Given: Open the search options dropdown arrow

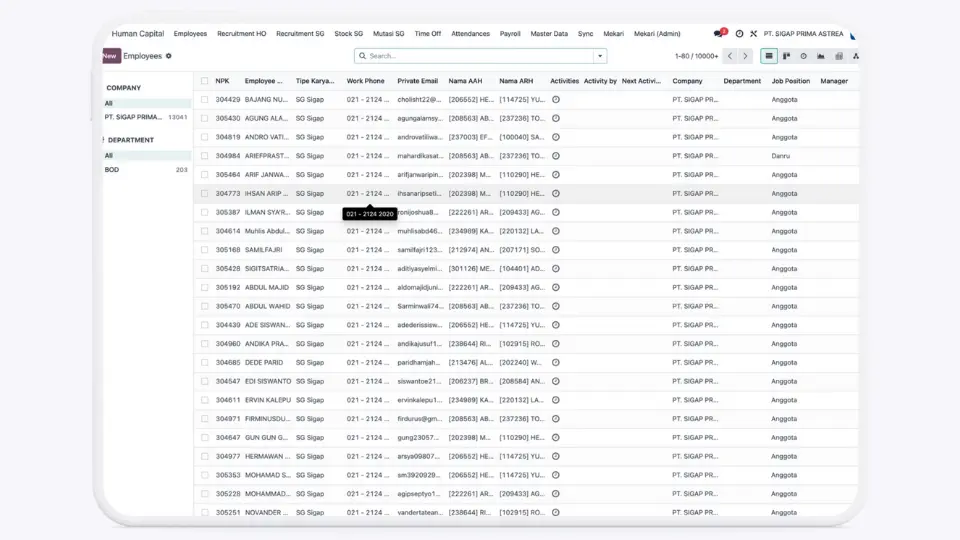Looking at the screenshot, I should 600,56.
